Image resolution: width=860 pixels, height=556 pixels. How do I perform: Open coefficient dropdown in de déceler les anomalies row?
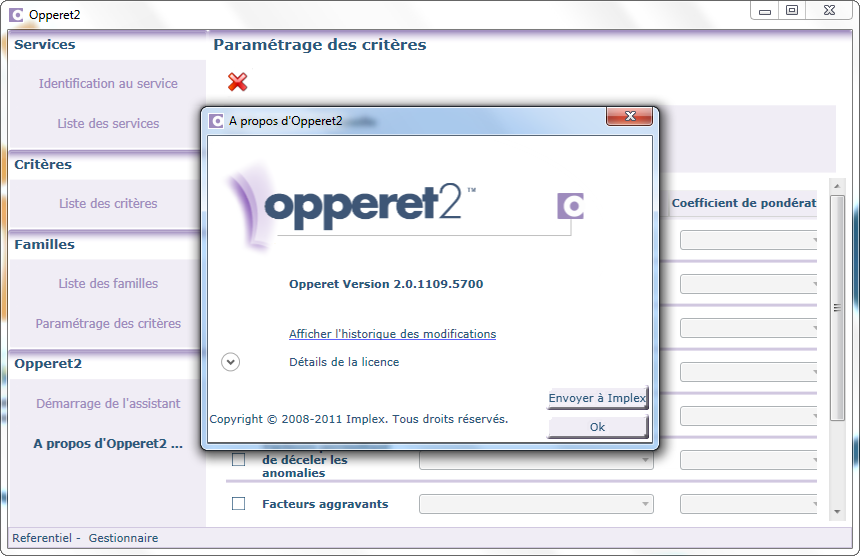click(749, 460)
